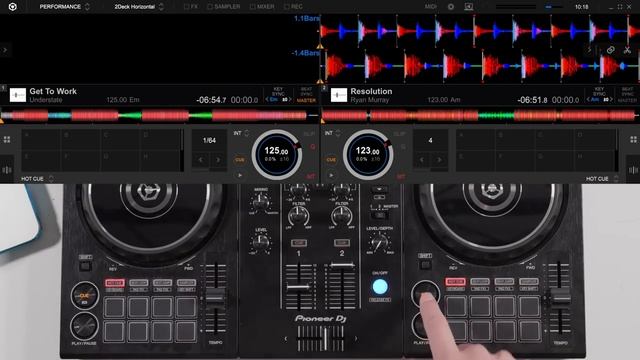Screen dimensions: 640x360
Task: Play deck 2 with the play icon
Action: click(331, 176)
